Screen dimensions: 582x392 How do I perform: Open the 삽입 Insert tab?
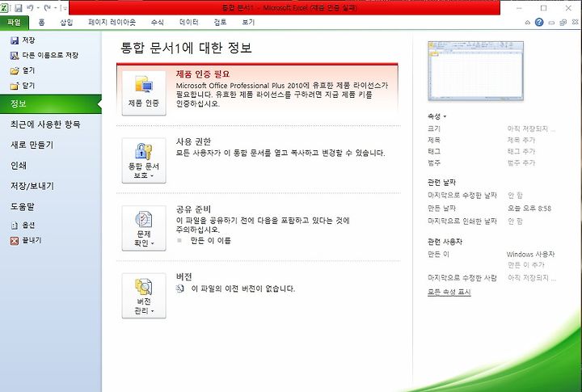pos(66,23)
